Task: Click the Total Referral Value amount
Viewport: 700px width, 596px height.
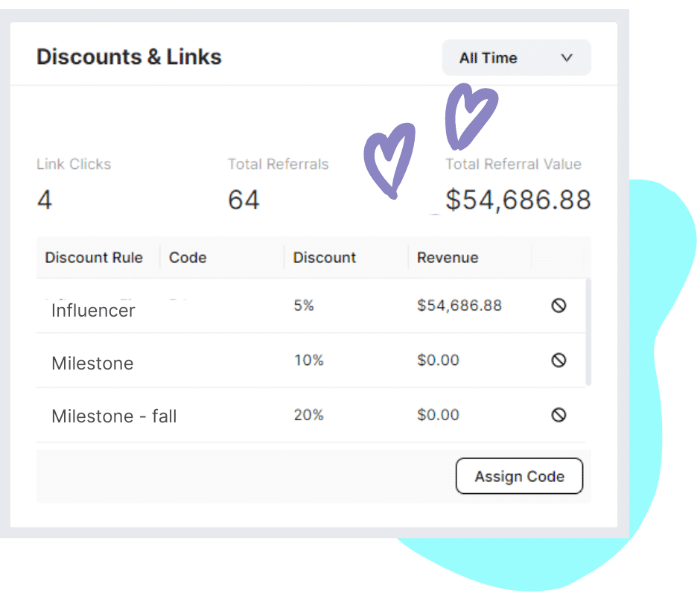Action: pyautogui.click(x=518, y=200)
